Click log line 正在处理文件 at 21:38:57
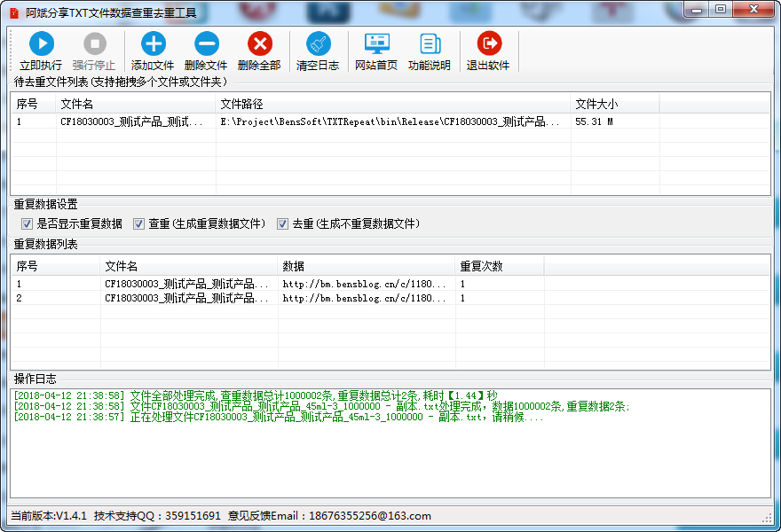Image resolution: width=781 pixels, height=532 pixels. pos(279,417)
